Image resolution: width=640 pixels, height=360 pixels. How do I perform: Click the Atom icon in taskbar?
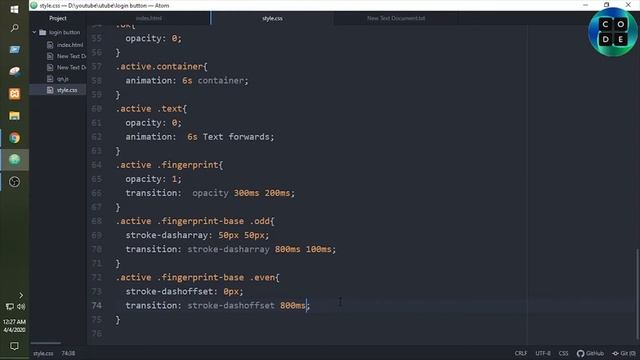(x=14, y=160)
